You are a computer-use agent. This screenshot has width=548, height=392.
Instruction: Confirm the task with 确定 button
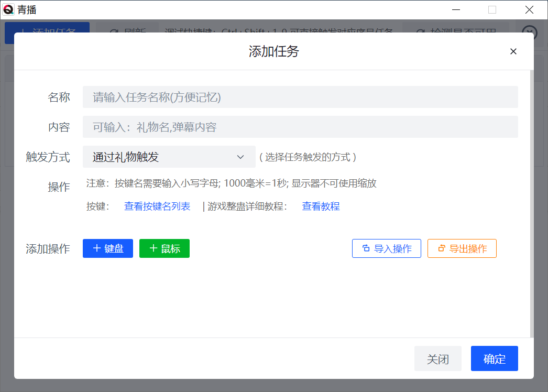(494, 358)
